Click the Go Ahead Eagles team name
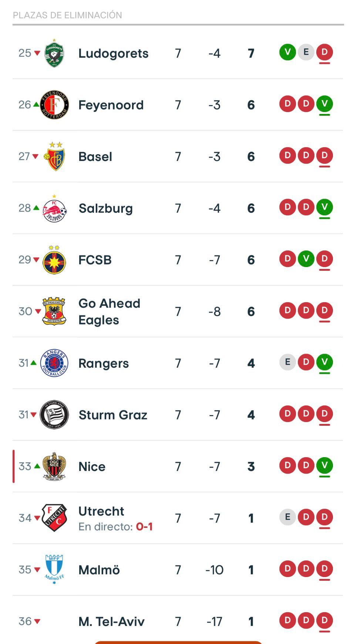The height and width of the screenshot is (644, 357). click(x=109, y=311)
